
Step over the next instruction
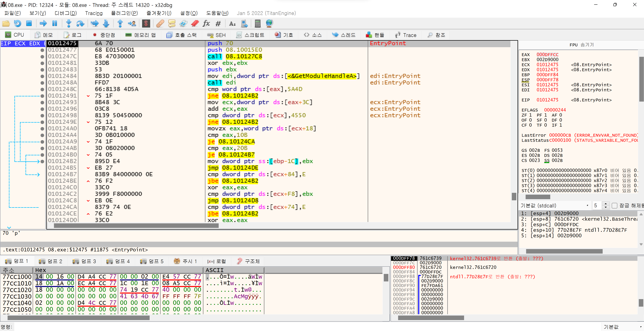pos(80,24)
